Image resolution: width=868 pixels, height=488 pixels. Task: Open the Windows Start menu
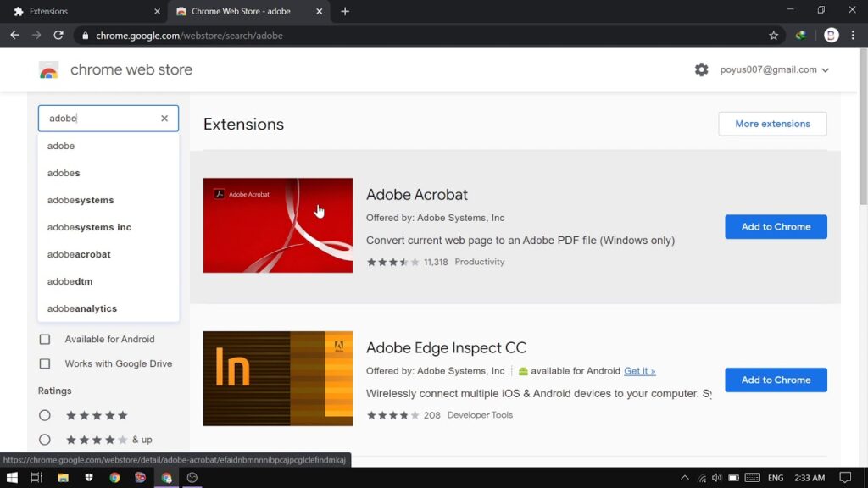[x=12, y=478]
